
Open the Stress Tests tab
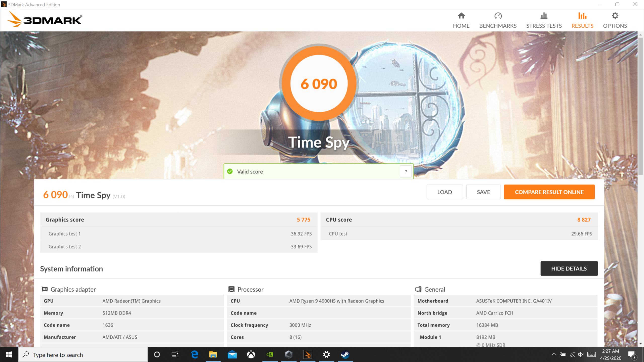coord(544,20)
